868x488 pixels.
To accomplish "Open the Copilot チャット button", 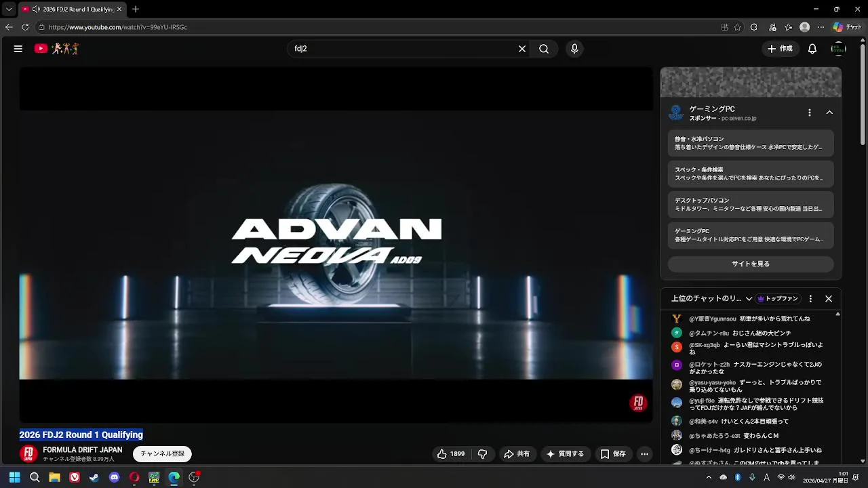I will 847,27.
